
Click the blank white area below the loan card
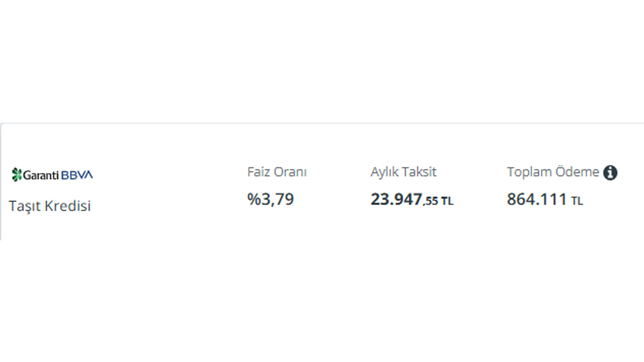point(322,302)
